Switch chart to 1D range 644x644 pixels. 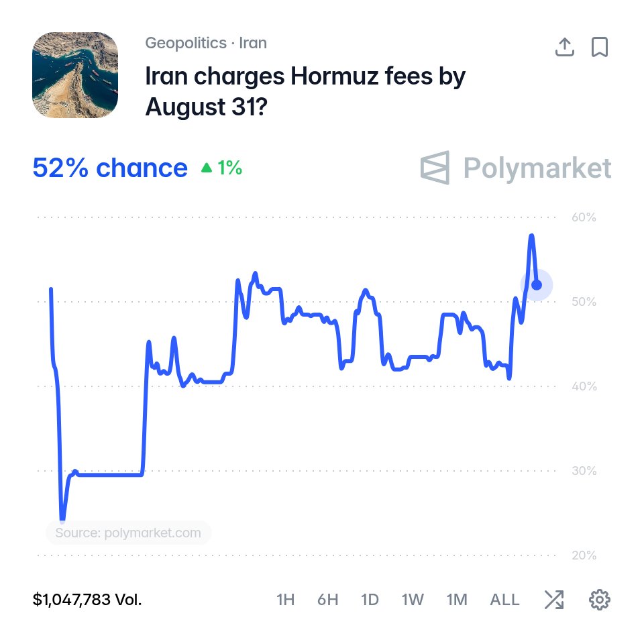(370, 600)
